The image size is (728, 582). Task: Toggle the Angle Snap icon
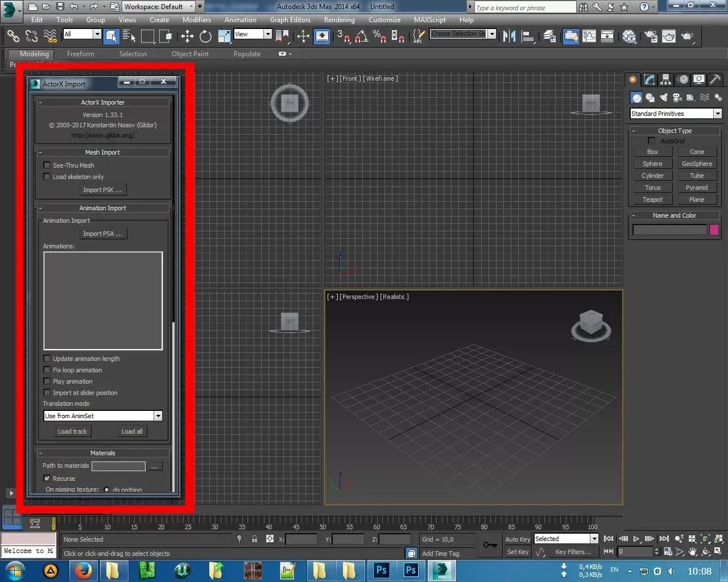pos(361,36)
